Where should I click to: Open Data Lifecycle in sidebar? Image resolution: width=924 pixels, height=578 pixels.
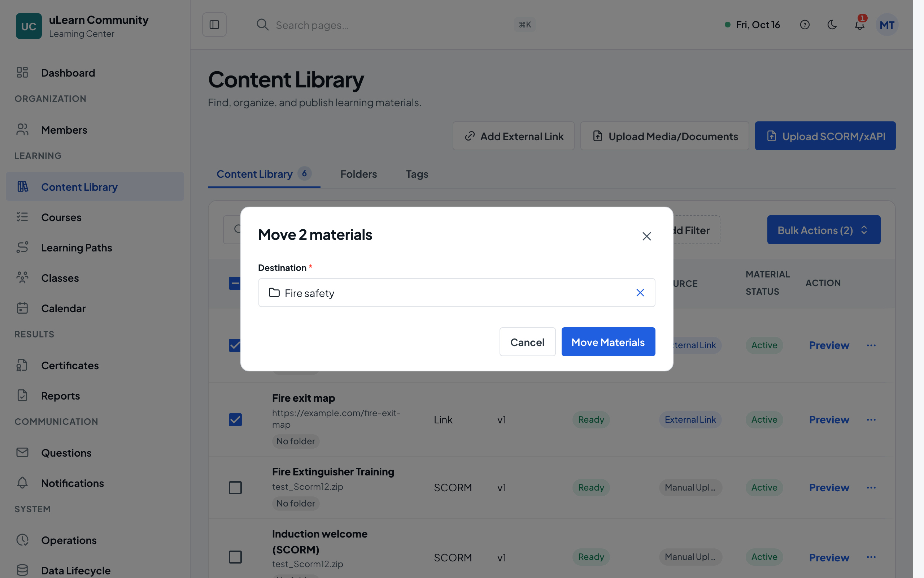pyautogui.click(x=95, y=570)
